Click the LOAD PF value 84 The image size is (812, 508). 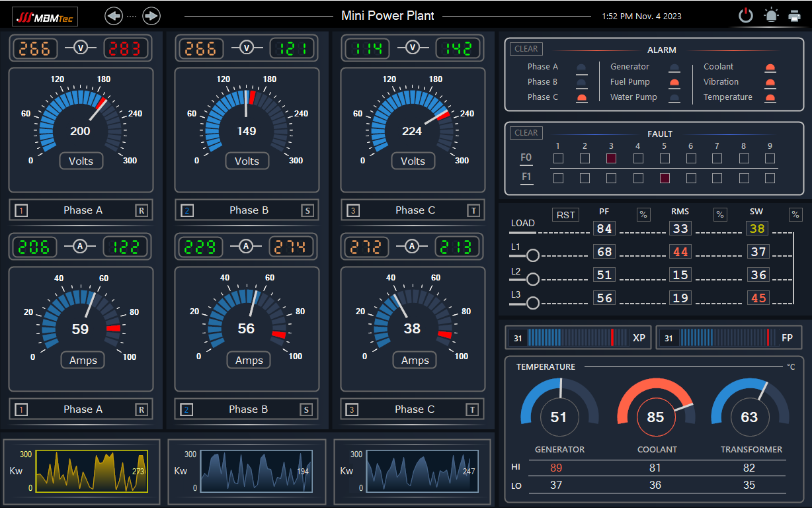[604, 229]
